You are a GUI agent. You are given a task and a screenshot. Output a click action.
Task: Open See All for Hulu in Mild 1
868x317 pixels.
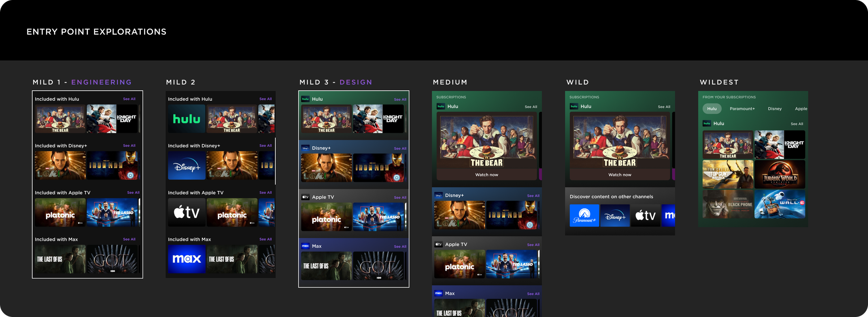pos(129,99)
